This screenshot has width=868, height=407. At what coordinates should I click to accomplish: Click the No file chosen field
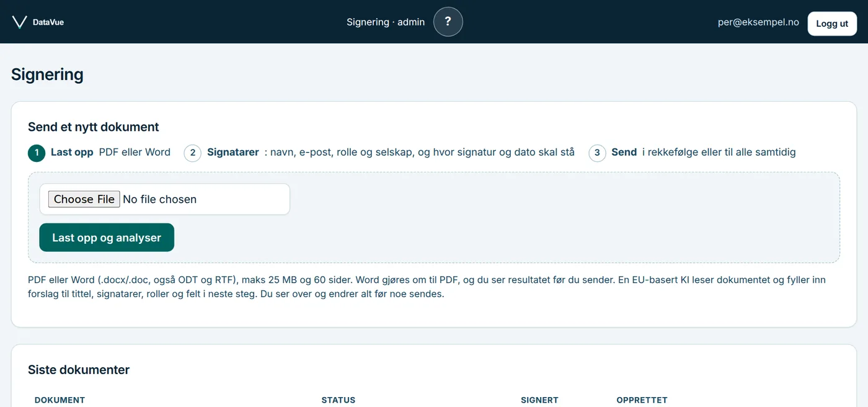coord(164,199)
